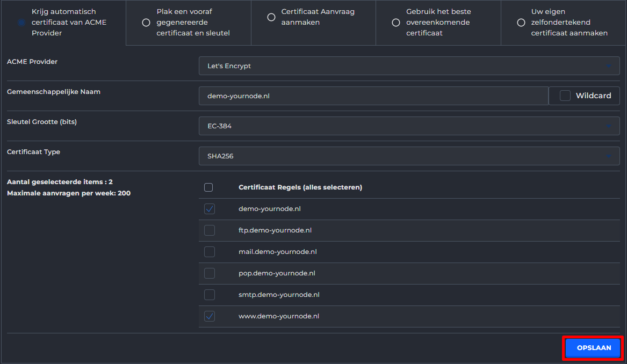Click the Gemeenschappelijke Naam input field
Screen dimensions: 627x364
[373, 96]
